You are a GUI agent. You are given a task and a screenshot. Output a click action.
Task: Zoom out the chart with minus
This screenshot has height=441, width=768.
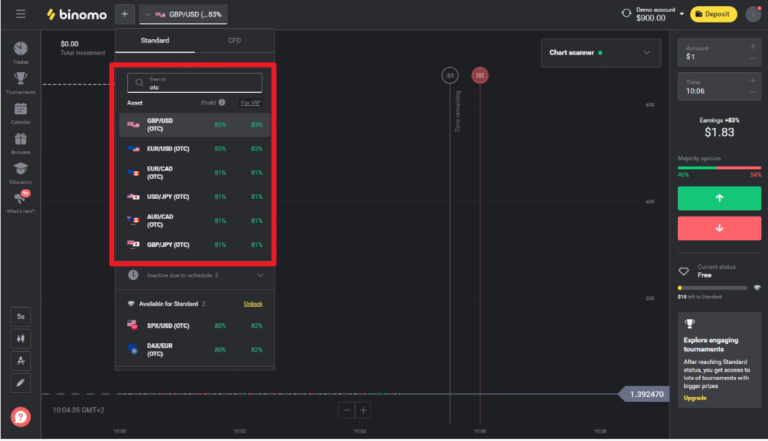346,410
